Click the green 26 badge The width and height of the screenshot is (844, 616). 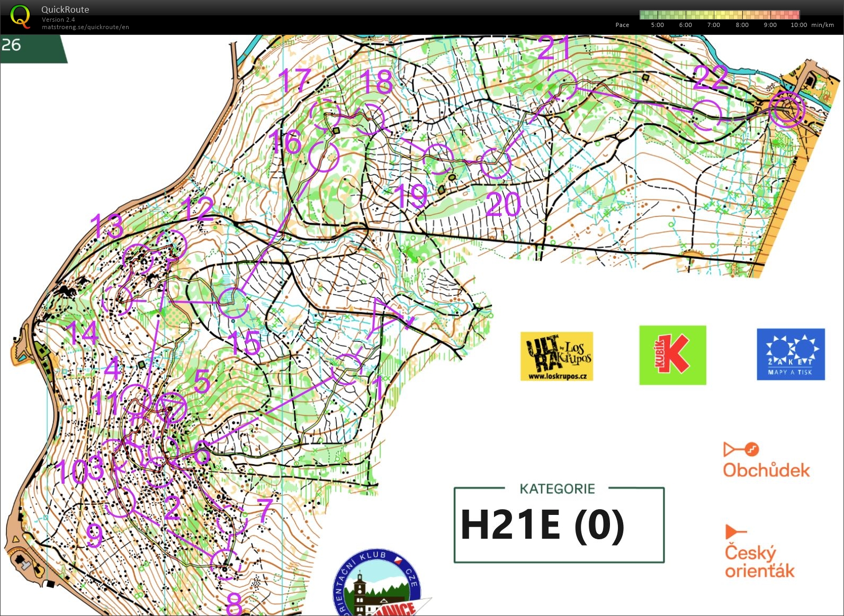point(33,49)
